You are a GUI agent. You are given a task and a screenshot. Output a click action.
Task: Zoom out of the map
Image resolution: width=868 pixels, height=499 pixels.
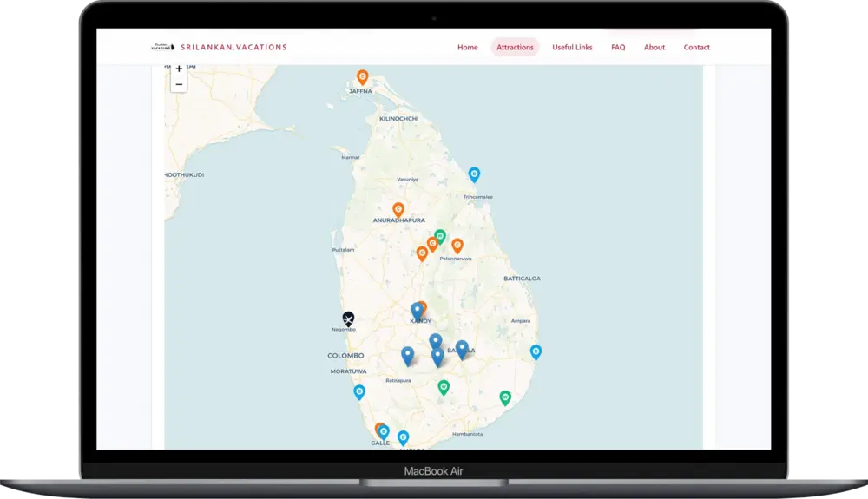(x=179, y=84)
